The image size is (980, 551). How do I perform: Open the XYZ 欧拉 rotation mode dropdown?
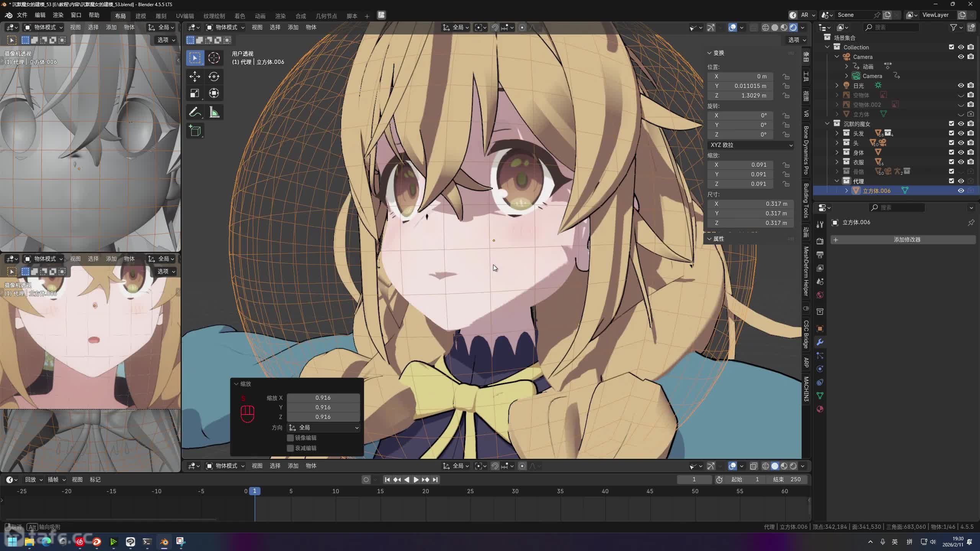pyautogui.click(x=750, y=145)
